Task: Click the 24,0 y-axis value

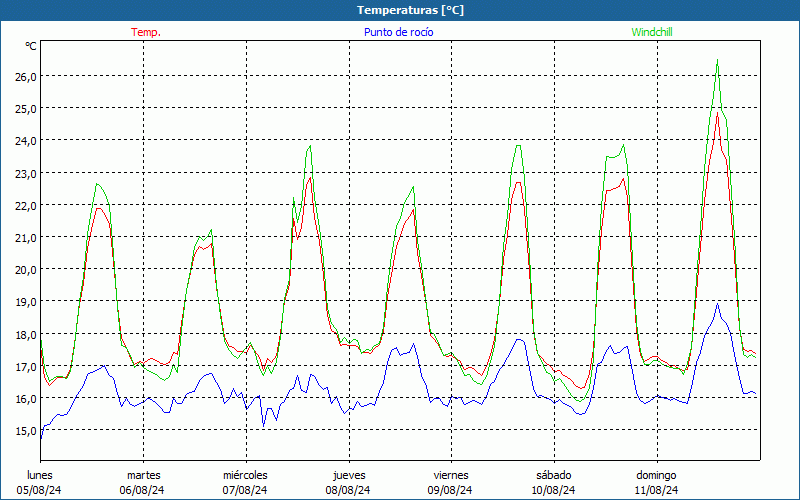Action: pyautogui.click(x=25, y=140)
